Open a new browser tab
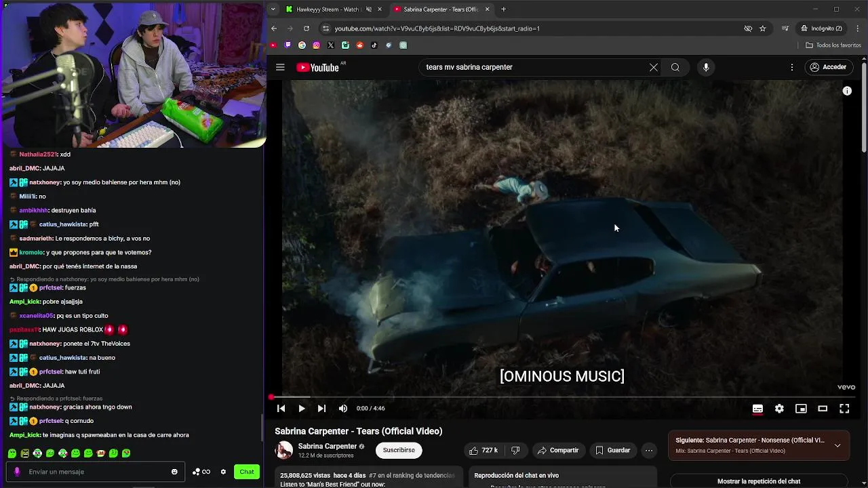The width and height of the screenshot is (868, 488). click(x=503, y=9)
